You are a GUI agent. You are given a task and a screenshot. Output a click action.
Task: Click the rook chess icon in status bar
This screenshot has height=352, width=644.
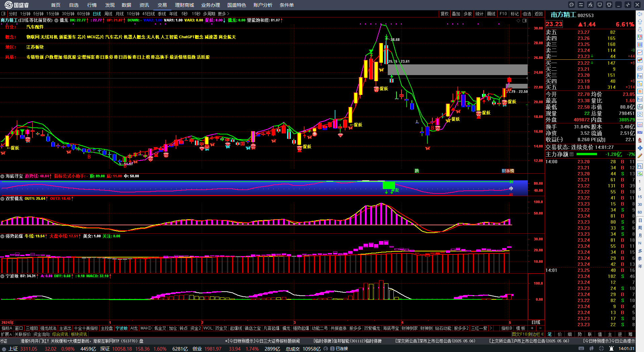click(611, 349)
